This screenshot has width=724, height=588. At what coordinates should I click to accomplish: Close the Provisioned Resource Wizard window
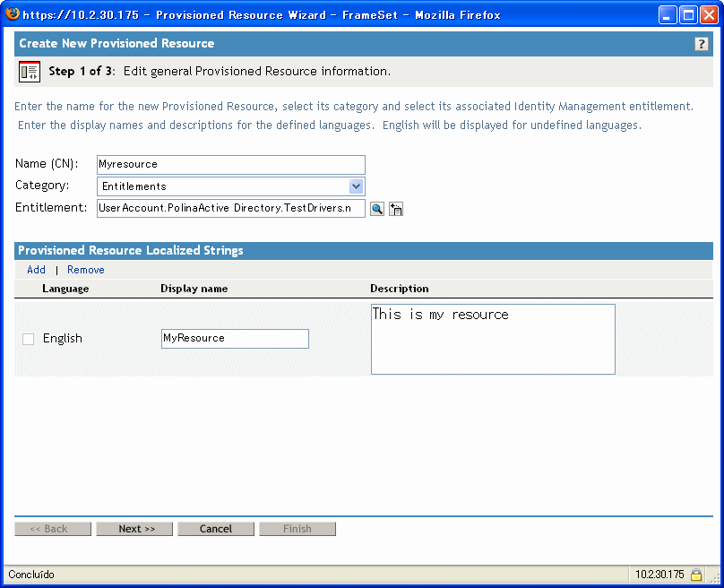click(710, 15)
